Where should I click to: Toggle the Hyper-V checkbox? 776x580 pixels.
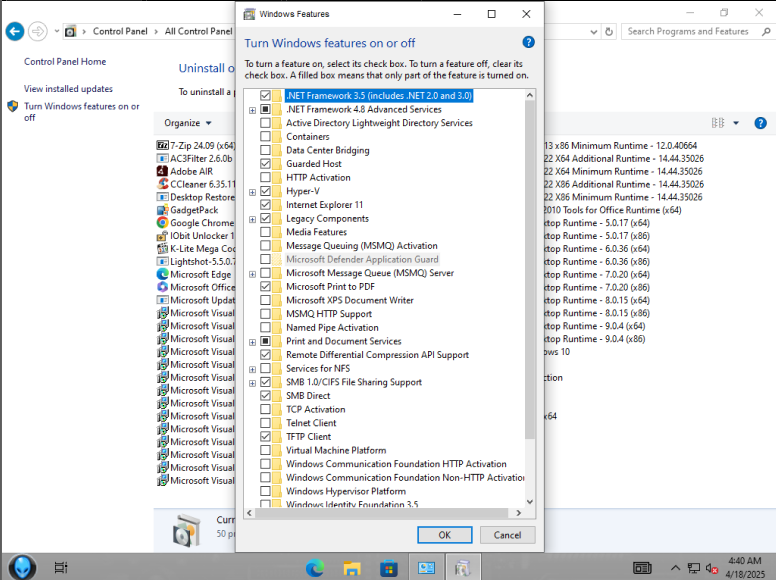pos(265,191)
